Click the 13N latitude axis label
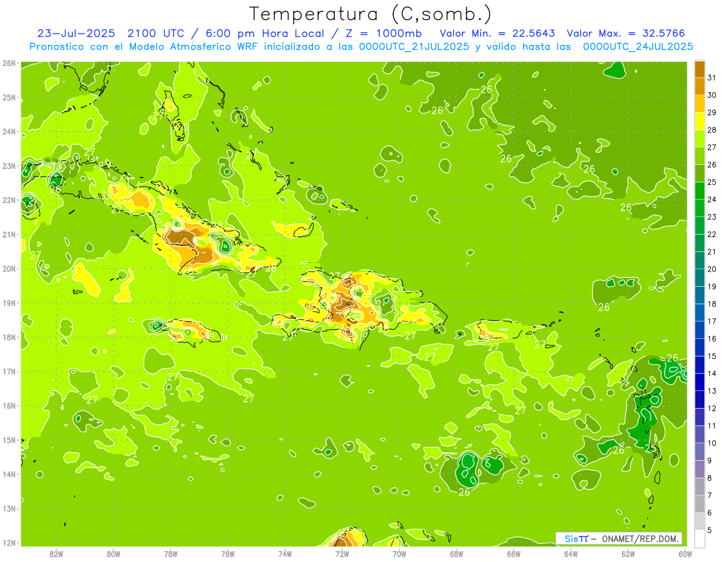The height and width of the screenshot is (562, 728). 9,509
